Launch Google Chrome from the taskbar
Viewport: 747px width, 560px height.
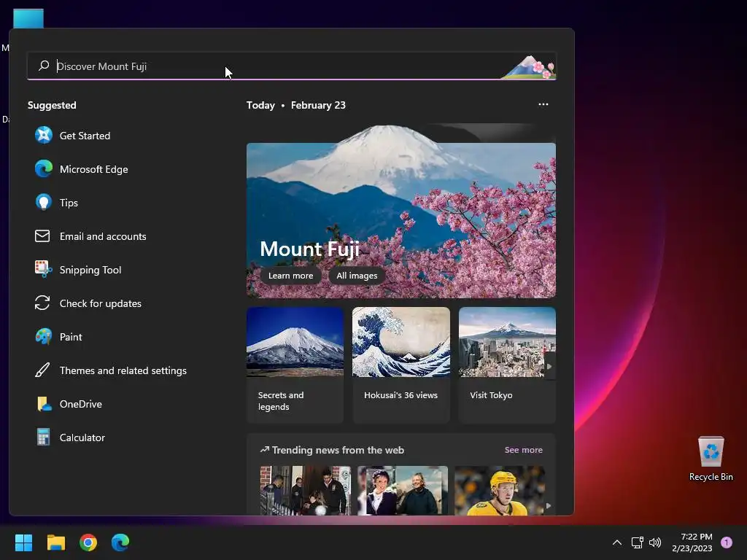point(88,542)
